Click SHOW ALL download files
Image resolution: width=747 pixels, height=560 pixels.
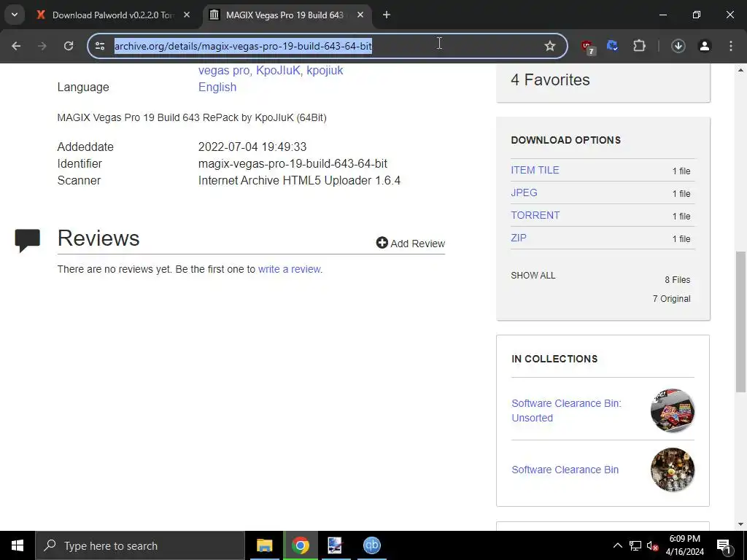pos(533,275)
